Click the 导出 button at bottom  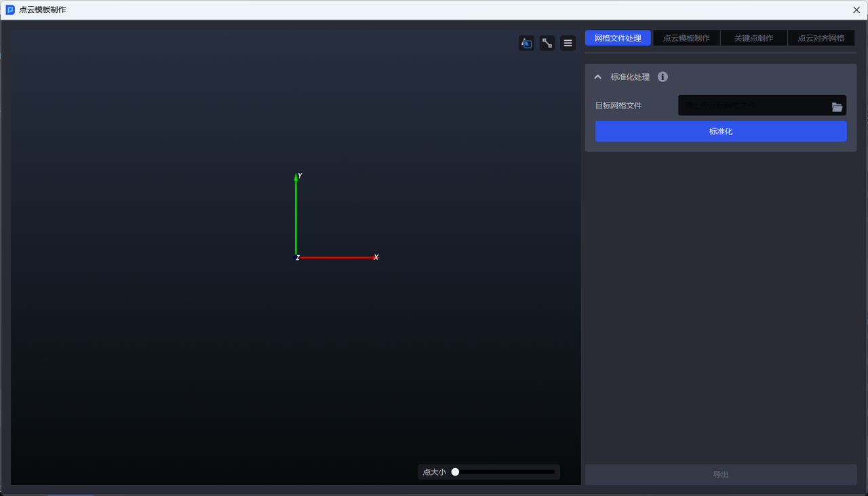pyautogui.click(x=720, y=474)
